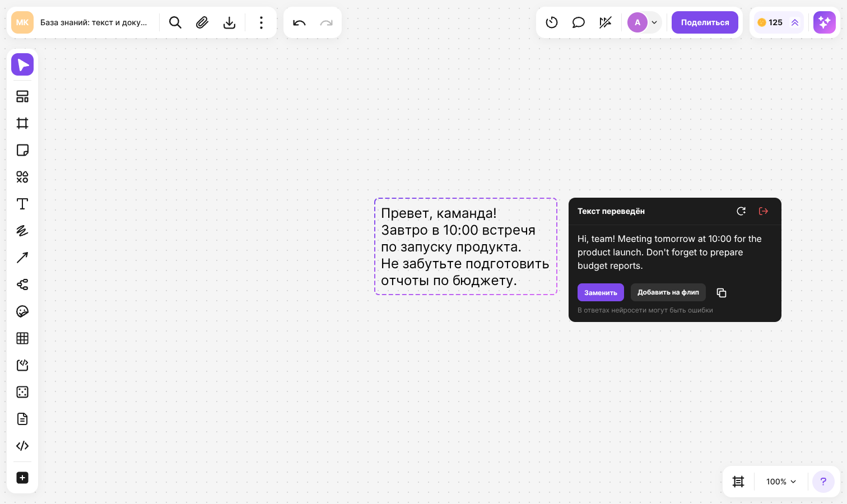The image size is (847, 504).
Task: Select the arrow connector tool
Action: pos(22,258)
